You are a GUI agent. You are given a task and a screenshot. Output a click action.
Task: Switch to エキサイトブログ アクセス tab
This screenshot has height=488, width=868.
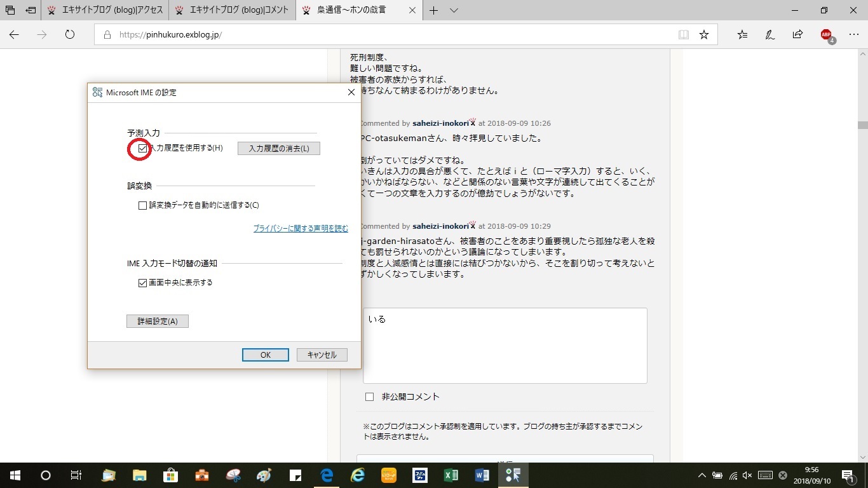pos(105,10)
